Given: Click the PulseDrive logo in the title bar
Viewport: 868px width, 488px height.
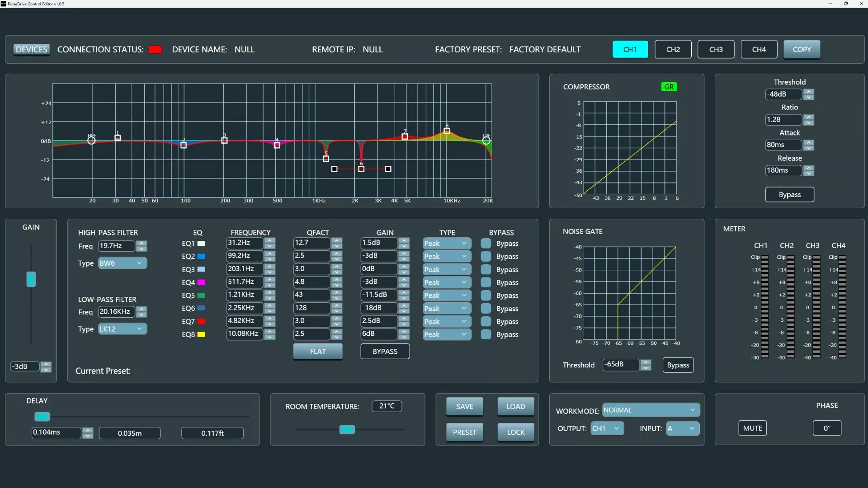Looking at the screenshot, I should coord(4,4).
